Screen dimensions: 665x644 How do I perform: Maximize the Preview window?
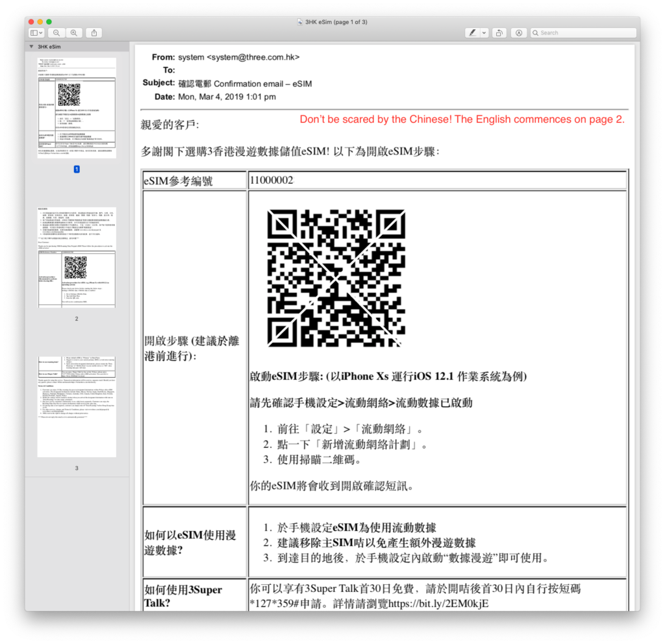tap(49, 21)
